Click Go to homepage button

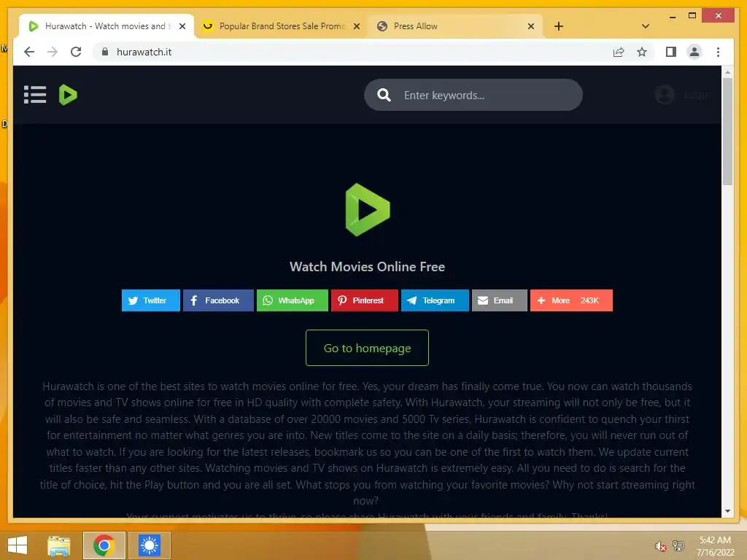(x=368, y=348)
